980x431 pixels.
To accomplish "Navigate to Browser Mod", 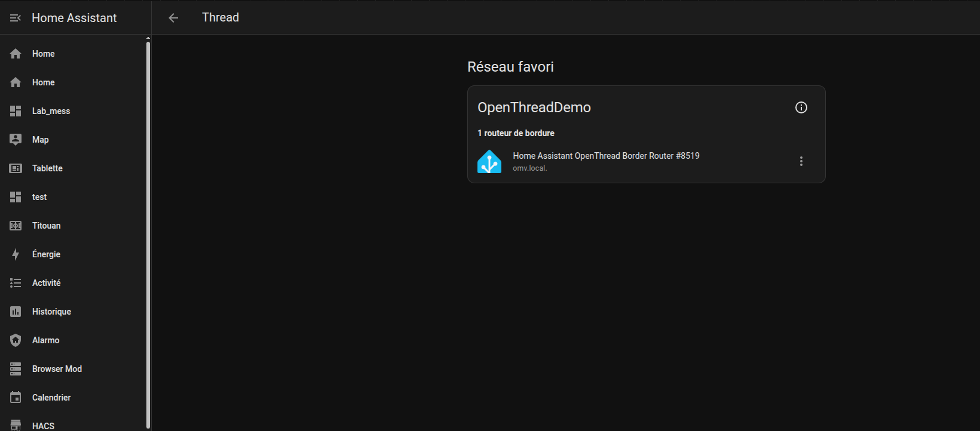I will pos(57,369).
